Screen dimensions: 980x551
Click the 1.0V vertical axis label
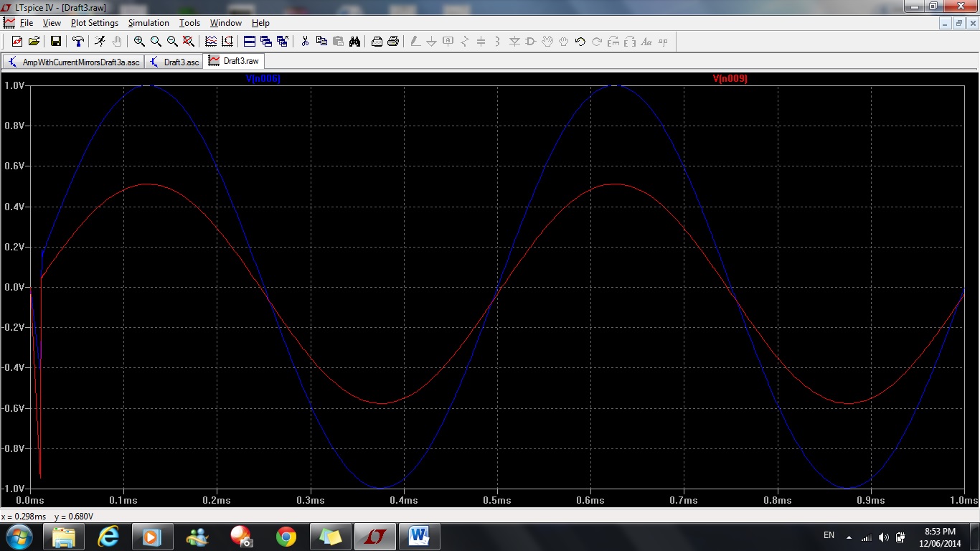coord(14,85)
